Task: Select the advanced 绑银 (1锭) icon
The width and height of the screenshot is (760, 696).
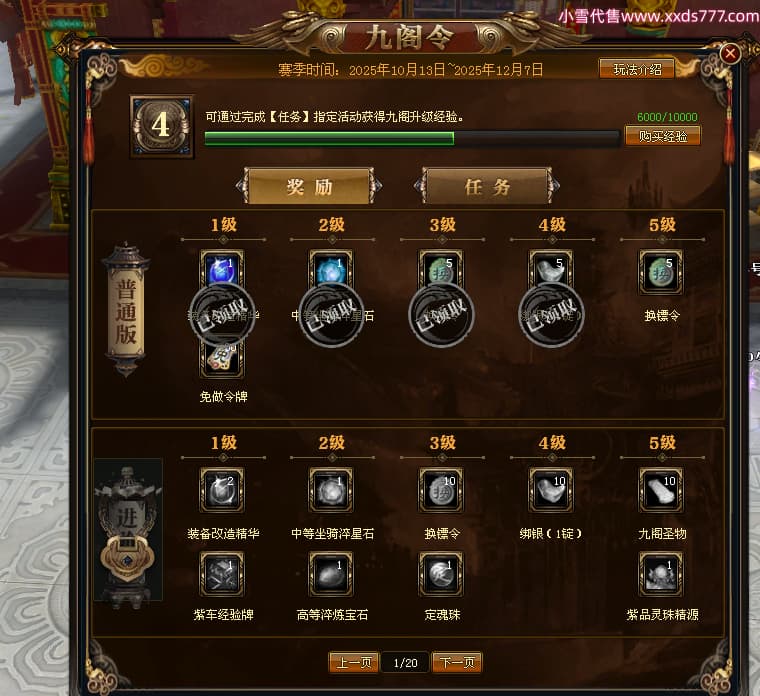Action: (551, 490)
